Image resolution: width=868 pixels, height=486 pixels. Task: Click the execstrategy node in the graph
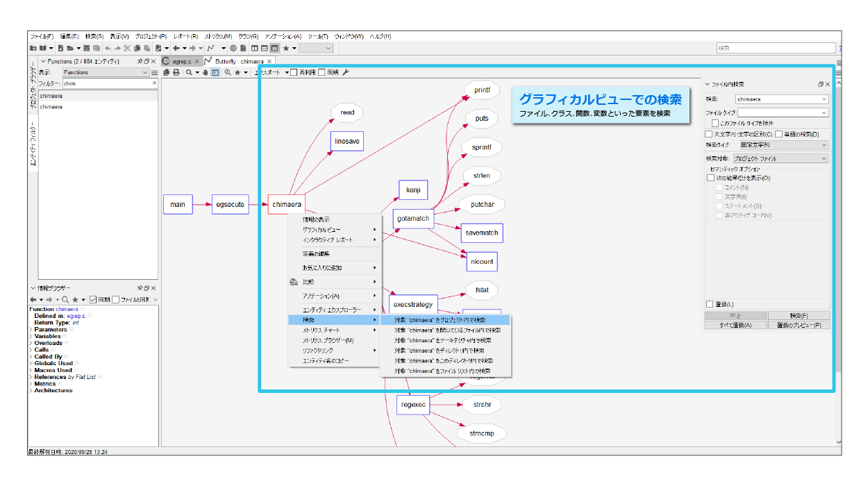(x=413, y=304)
